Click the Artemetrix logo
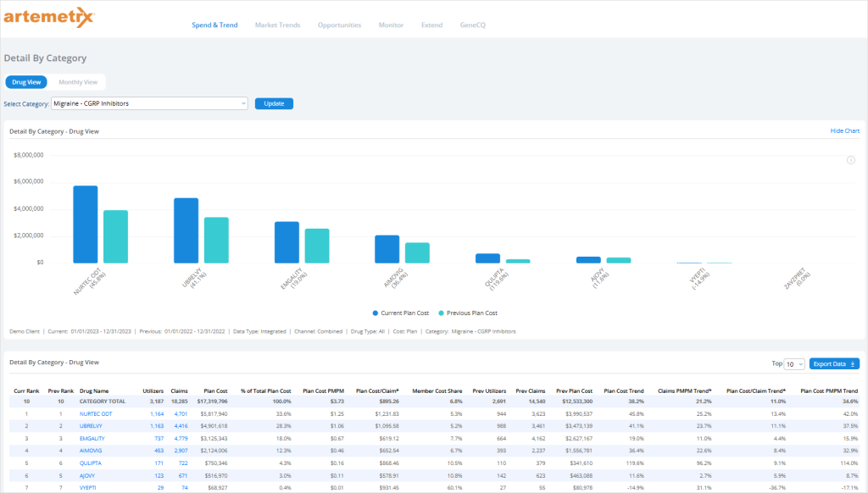Viewport: 868px width, 493px height. 49,19
